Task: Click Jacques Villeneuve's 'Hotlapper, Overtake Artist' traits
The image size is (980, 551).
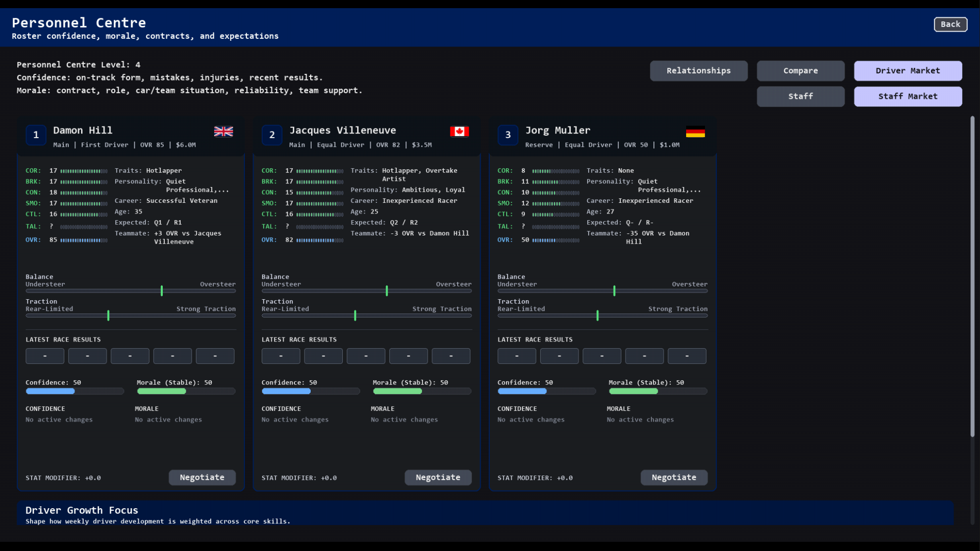Action: tap(419, 174)
